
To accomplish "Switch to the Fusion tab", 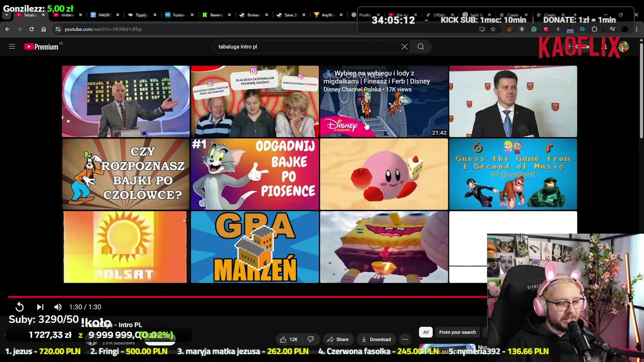I will (x=178, y=15).
